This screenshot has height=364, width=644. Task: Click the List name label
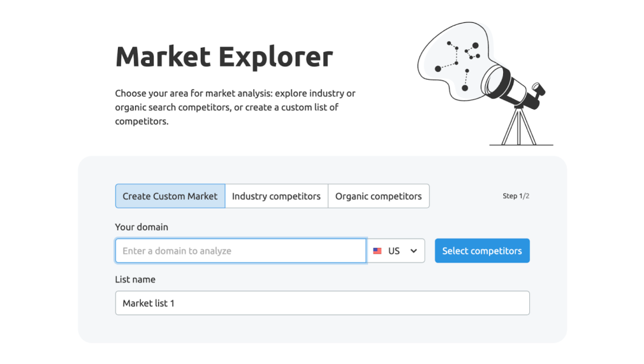[135, 279]
